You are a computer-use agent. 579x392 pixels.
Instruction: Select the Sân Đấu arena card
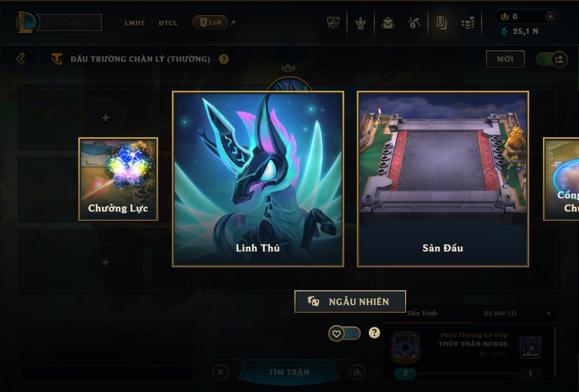[443, 179]
